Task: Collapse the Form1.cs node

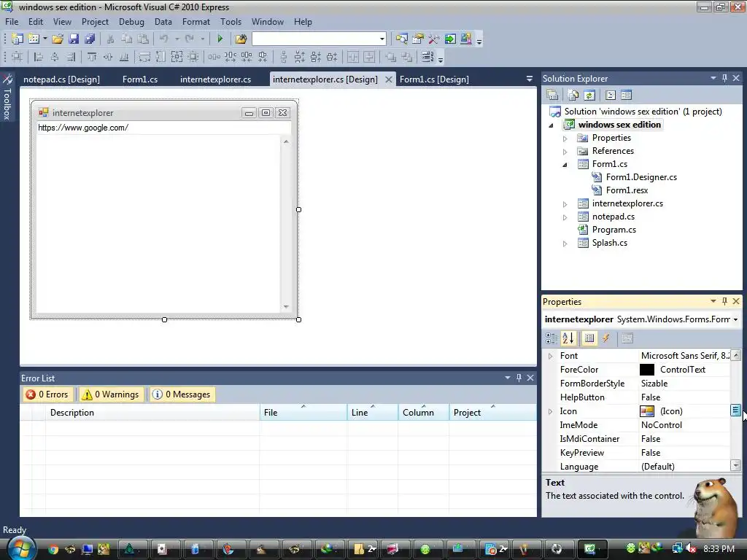Action: tap(565, 165)
